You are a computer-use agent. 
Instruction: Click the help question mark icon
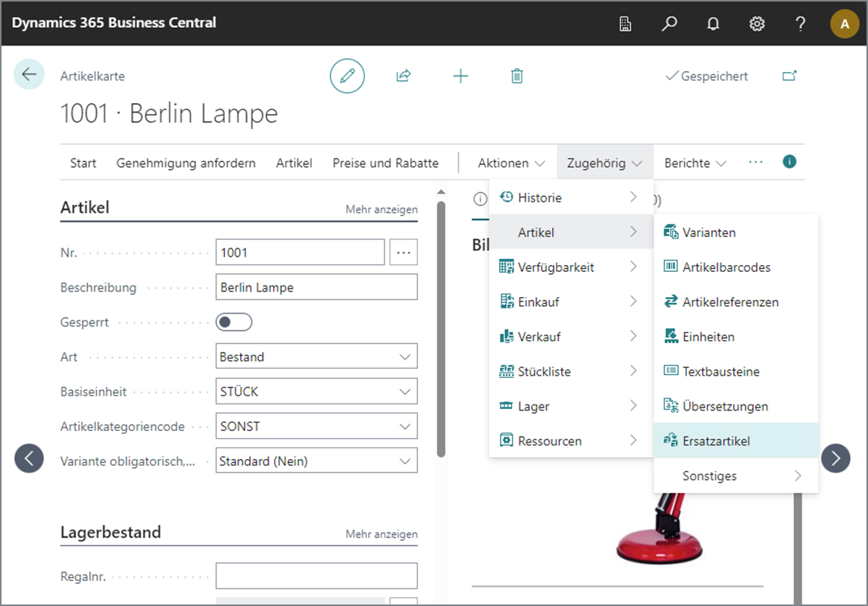click(801, 23)
